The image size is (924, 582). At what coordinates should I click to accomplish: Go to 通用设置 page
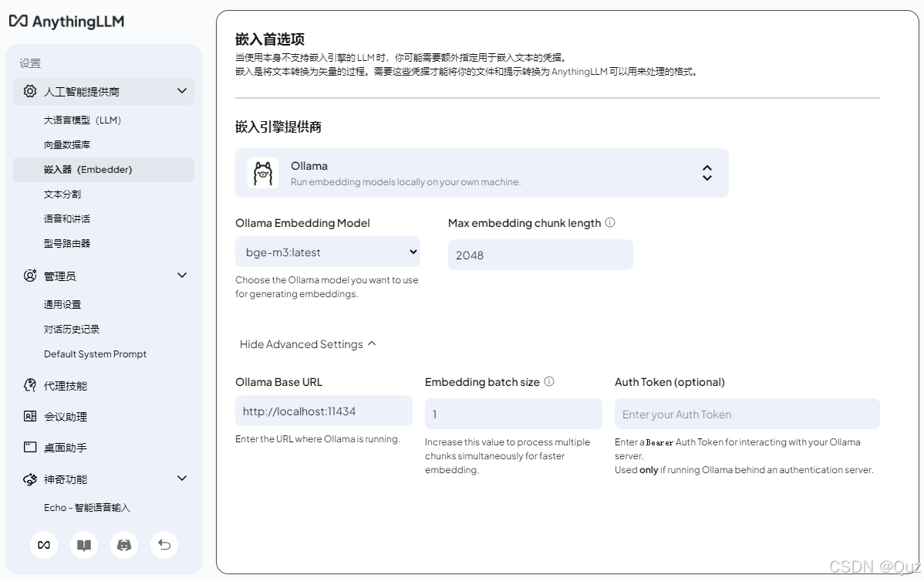click(x=62, y=304)
